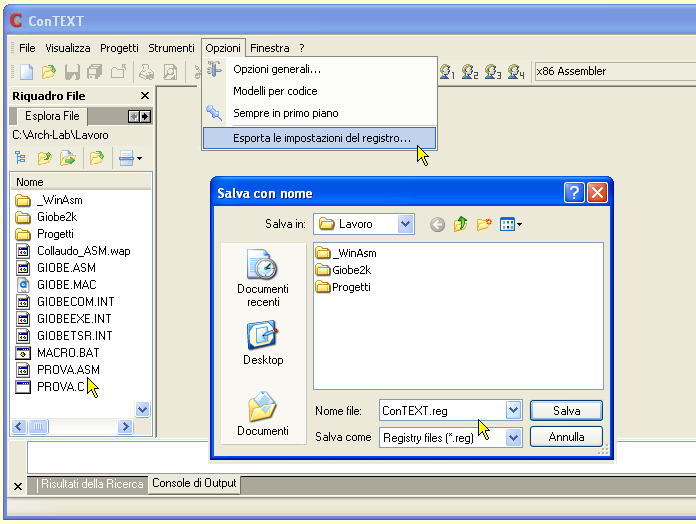Image resolution: width=696 pixels, height=524 pixels.
Task: Go up one folder level in dialog
Action: 461,224
